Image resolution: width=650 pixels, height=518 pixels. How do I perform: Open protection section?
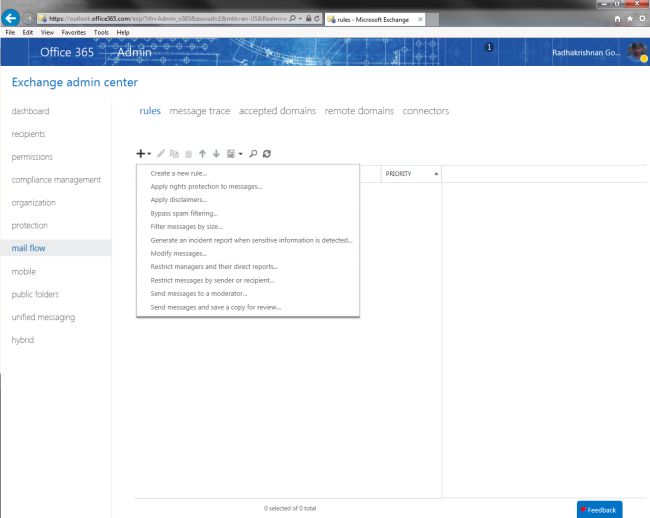click(x=29, y=225)
